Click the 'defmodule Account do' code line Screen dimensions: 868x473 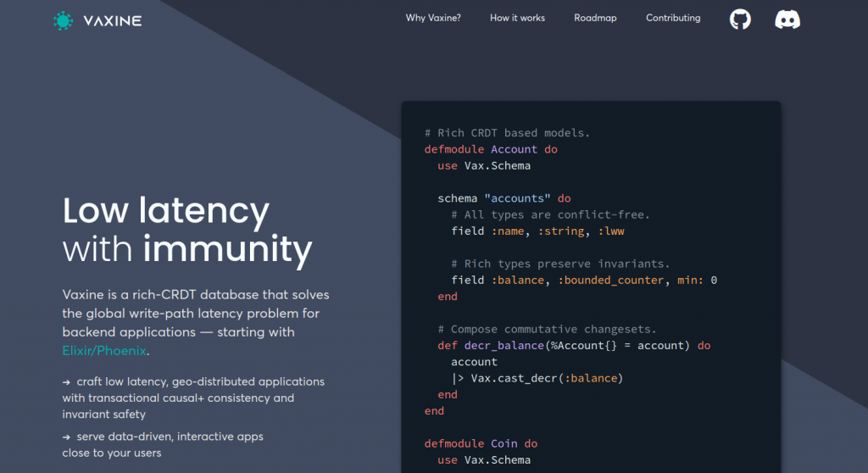pyautogui.click(x=491, y=149)
